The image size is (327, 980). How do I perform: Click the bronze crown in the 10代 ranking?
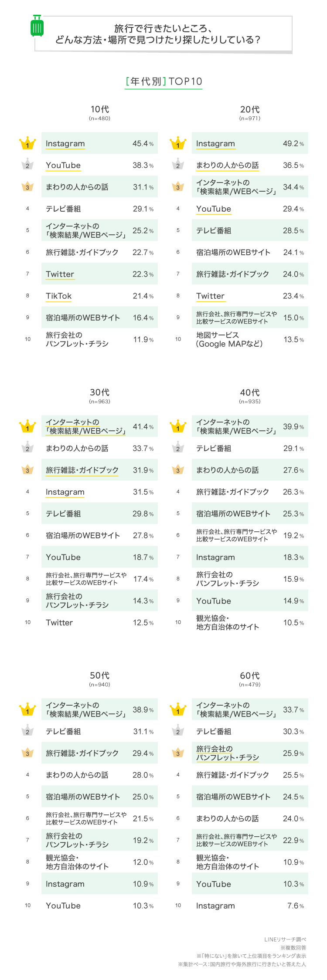[x=27, y=187]
